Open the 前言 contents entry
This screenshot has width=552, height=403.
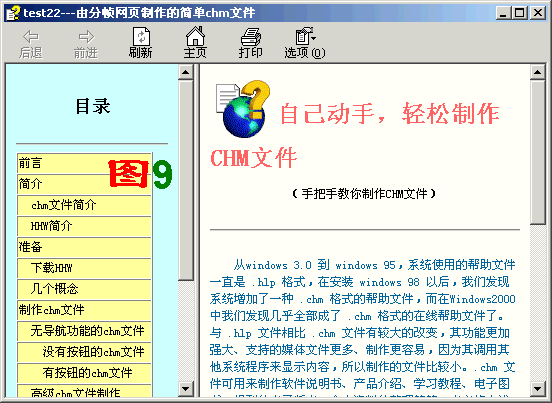(84, 163)
